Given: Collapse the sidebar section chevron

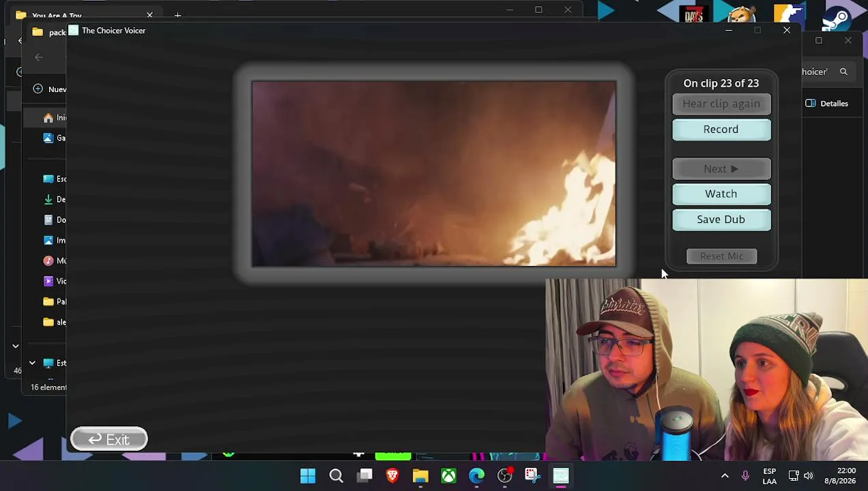Looking at the screenshot, I should 15,346.
